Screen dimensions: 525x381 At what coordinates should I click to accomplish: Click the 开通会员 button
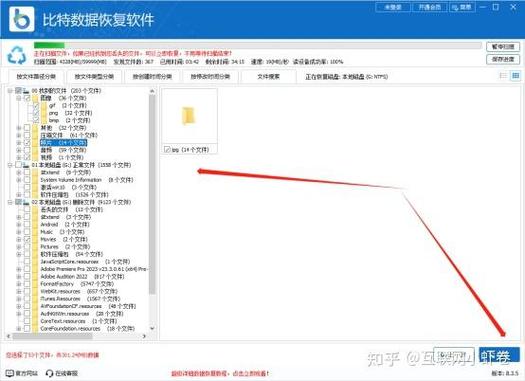430,7
